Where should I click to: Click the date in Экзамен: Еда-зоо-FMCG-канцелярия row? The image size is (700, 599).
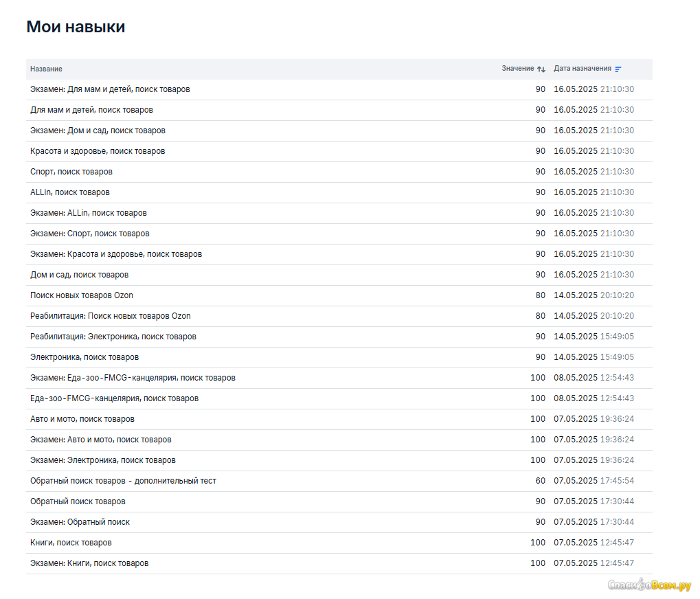(594, 378)
